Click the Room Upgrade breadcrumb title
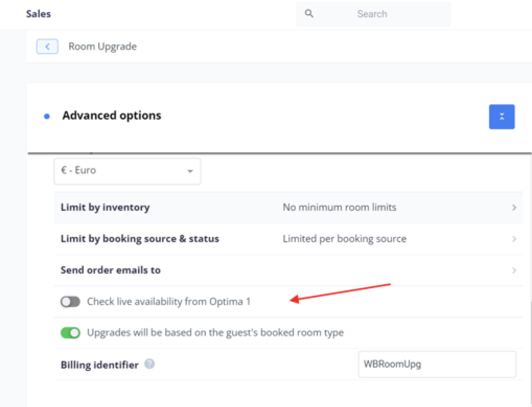The width and height of the screenshot is (532, 407). point(102,47)
